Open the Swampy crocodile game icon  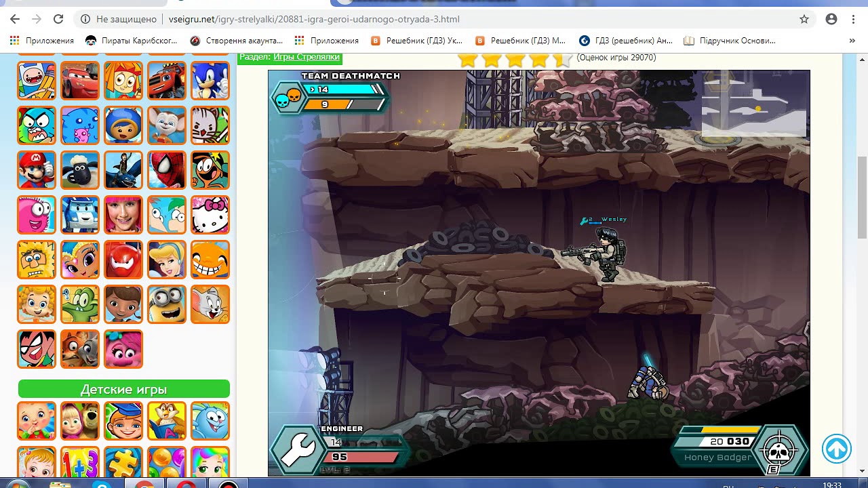(x=80, y=304)
